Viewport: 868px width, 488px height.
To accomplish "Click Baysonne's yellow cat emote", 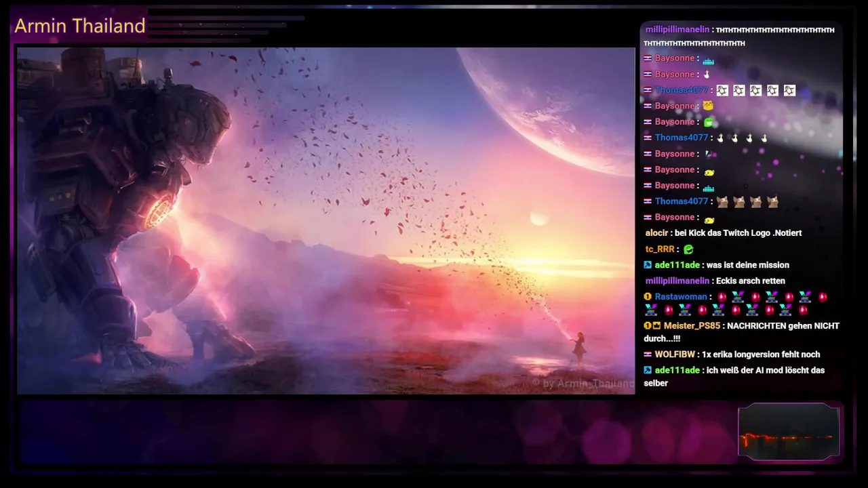I will 708,106.
